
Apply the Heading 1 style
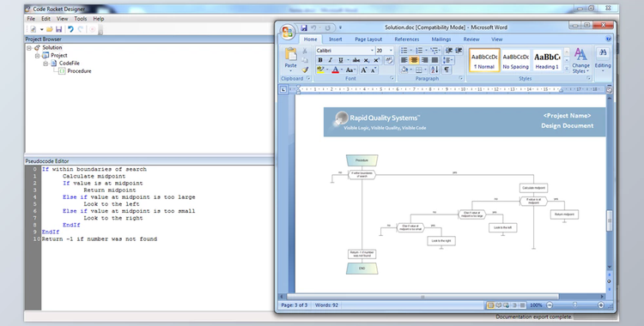tap(547, 60)
